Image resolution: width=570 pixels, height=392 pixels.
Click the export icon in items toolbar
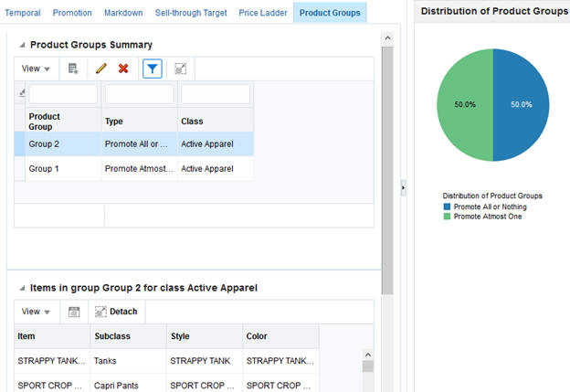pyautogui.click(x=74, y=312)
